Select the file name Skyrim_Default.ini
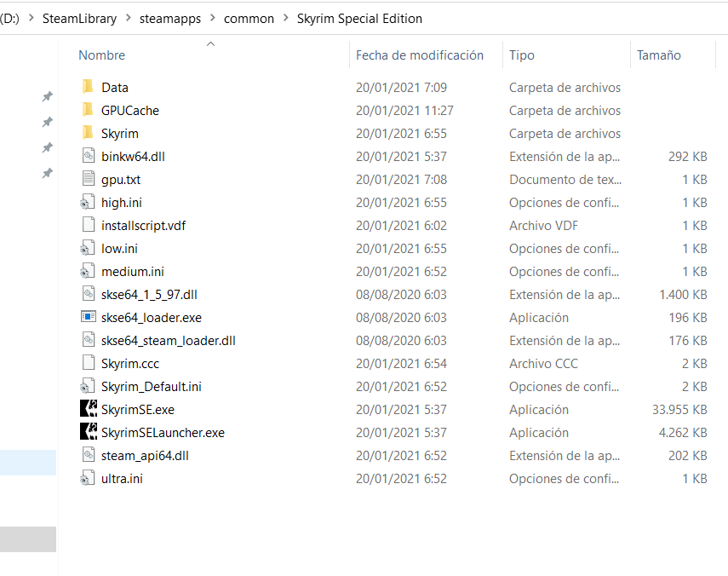 tap(152, 387)
